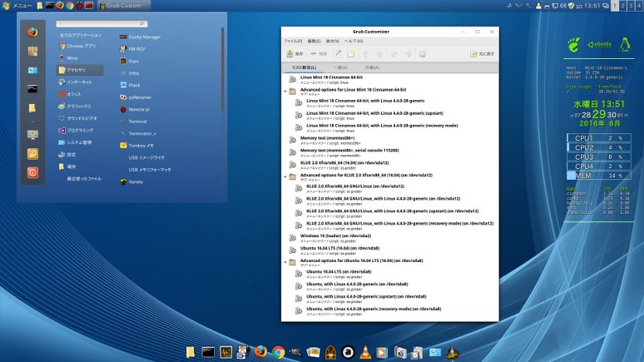Switch to workspace 2 in the top panel

pyautogui.click(x=622, y=5)
